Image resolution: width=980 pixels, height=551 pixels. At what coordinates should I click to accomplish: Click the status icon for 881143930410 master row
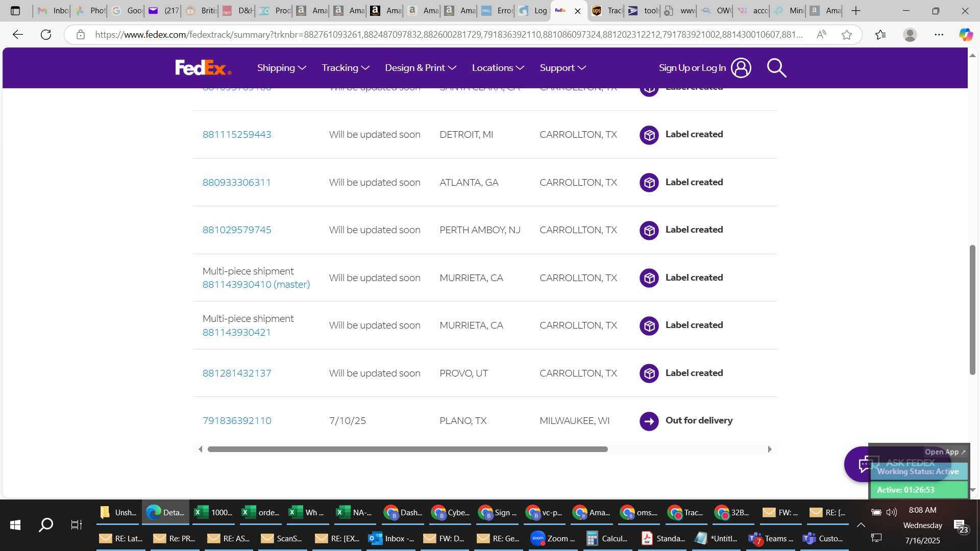[x=649, y=278]
